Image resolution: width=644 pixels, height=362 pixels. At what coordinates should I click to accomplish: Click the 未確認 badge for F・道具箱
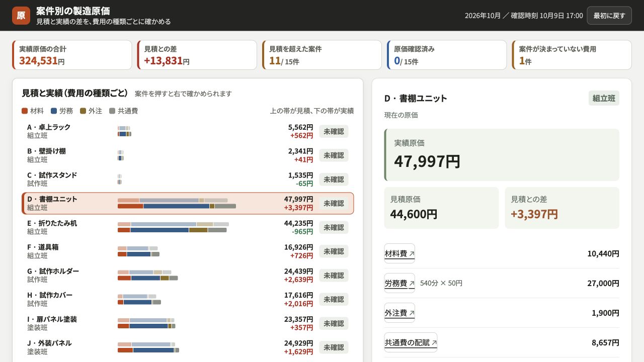334,251
